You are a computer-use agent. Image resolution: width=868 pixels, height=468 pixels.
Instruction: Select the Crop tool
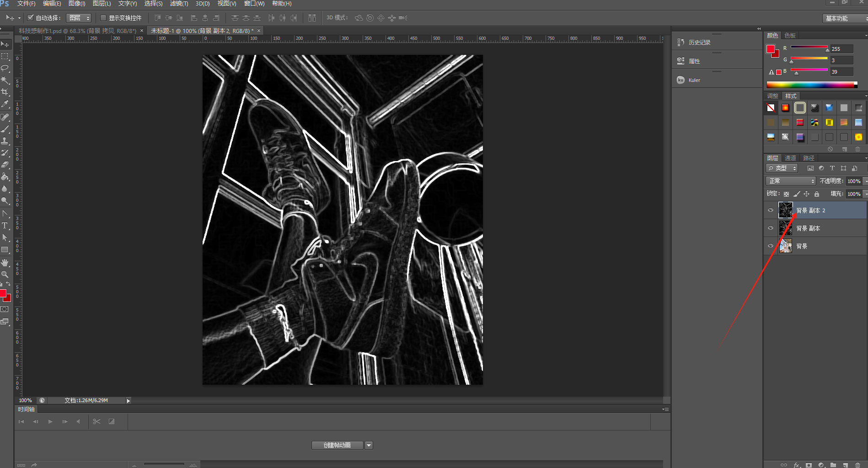5,92
